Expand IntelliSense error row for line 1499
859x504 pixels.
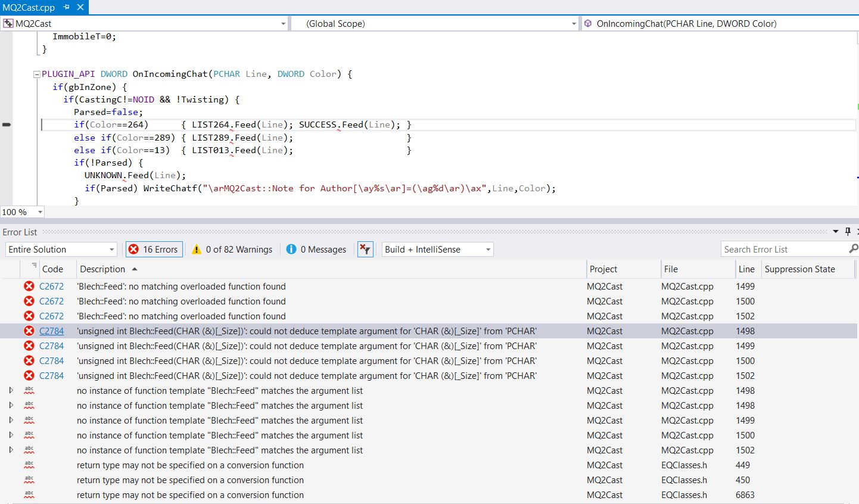point(11,421)
